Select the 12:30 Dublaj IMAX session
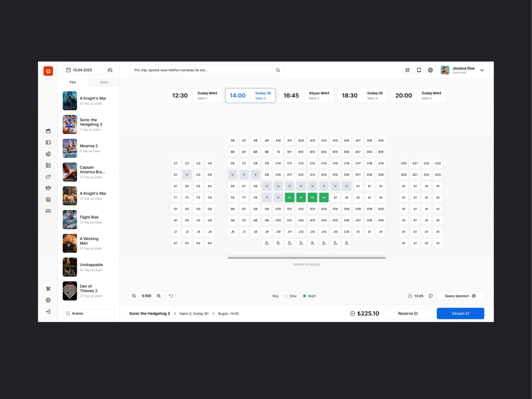 195,96
